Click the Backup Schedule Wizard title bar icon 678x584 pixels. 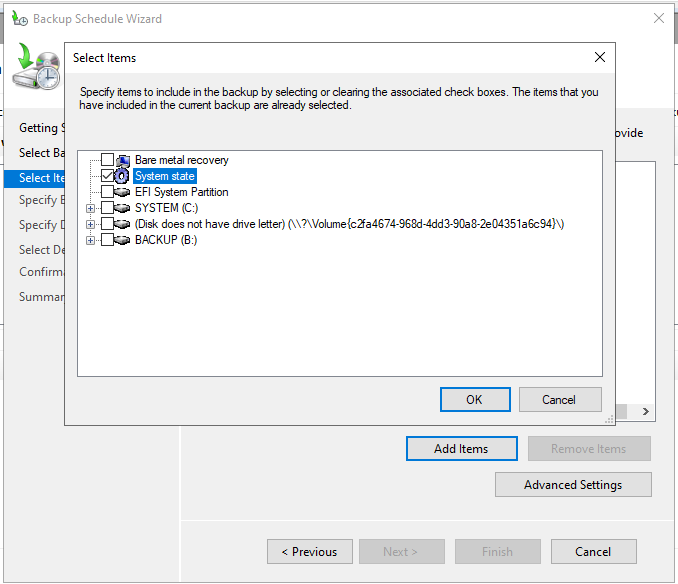coord(18,19)
